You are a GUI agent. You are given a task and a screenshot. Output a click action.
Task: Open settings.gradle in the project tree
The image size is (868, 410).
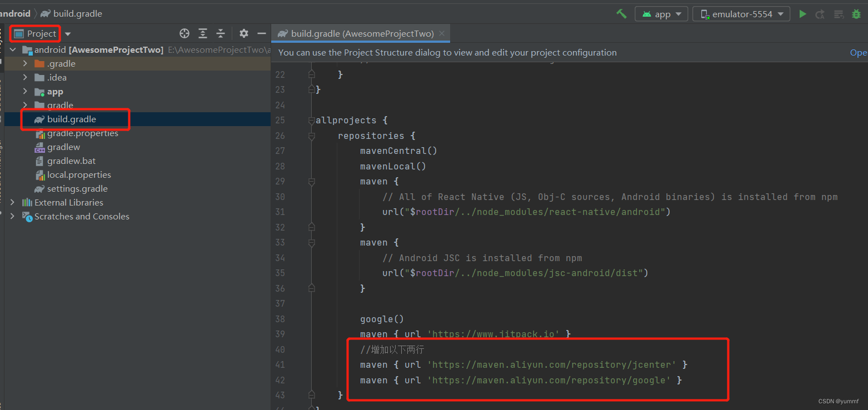(77, 188)
